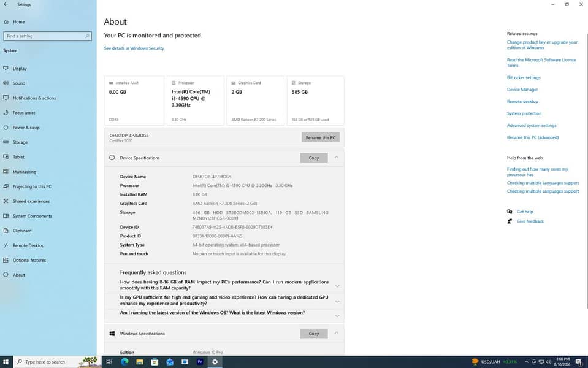Screen dimensions: 588x368
Task: Open System protection link
Action: coord(524,113)
